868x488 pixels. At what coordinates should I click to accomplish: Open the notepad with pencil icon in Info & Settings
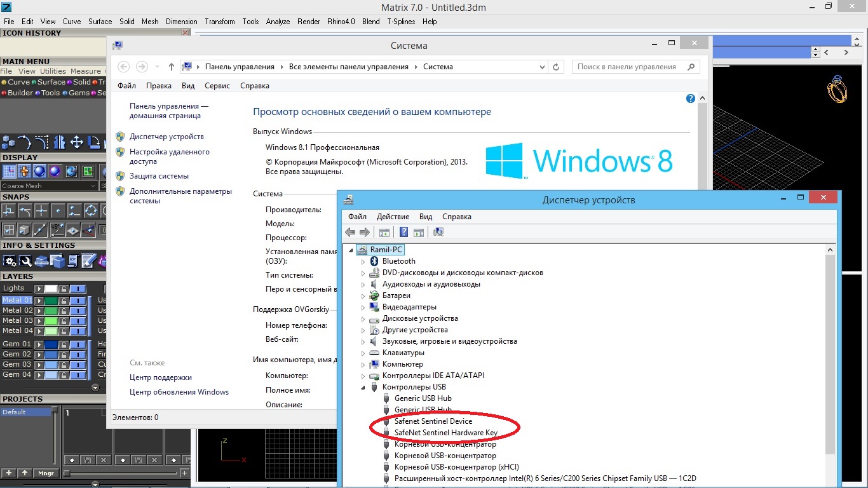[88, 261]
